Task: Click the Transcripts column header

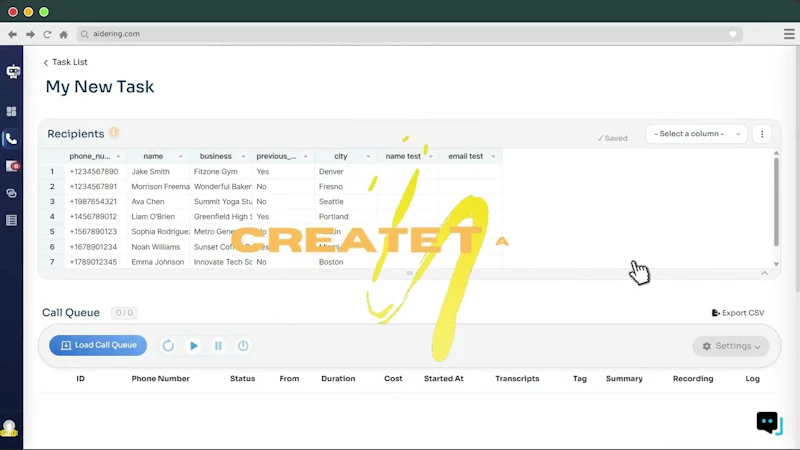Action: (517, 379)
